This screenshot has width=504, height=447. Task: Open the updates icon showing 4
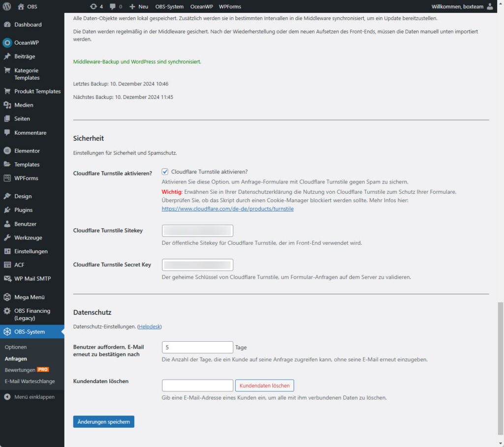(x=93, y=6)
